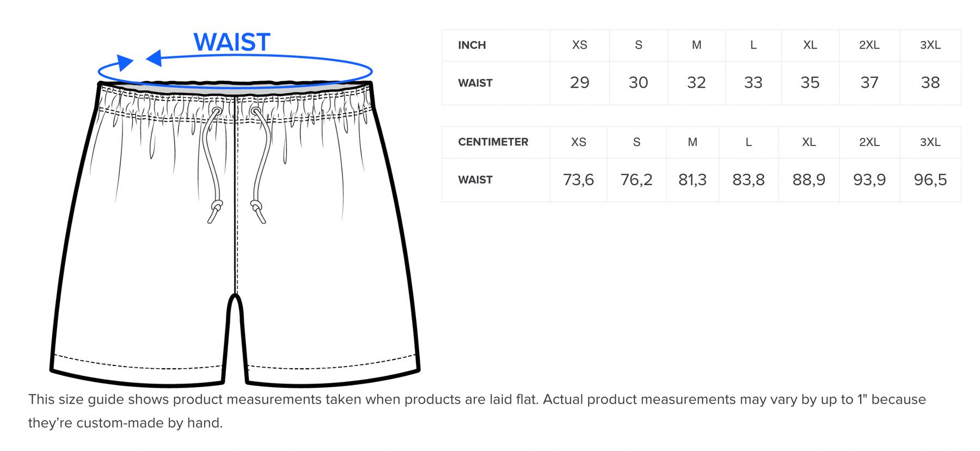Click the 73,6 centimeter waist value
Image resolution: width=980 pixels, height=451 pixels.
pos(578,180)
